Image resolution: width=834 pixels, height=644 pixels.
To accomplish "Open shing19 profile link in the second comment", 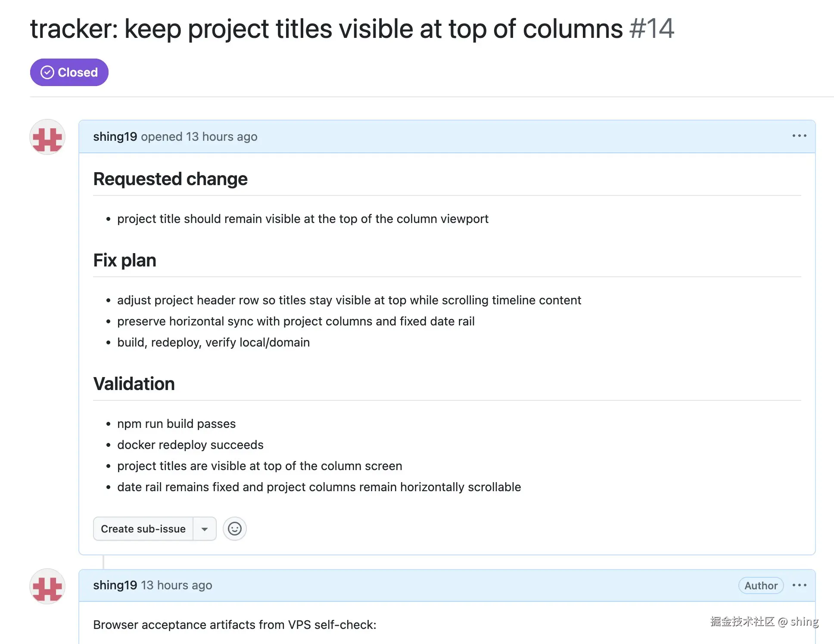I will [x=115, y=585].
